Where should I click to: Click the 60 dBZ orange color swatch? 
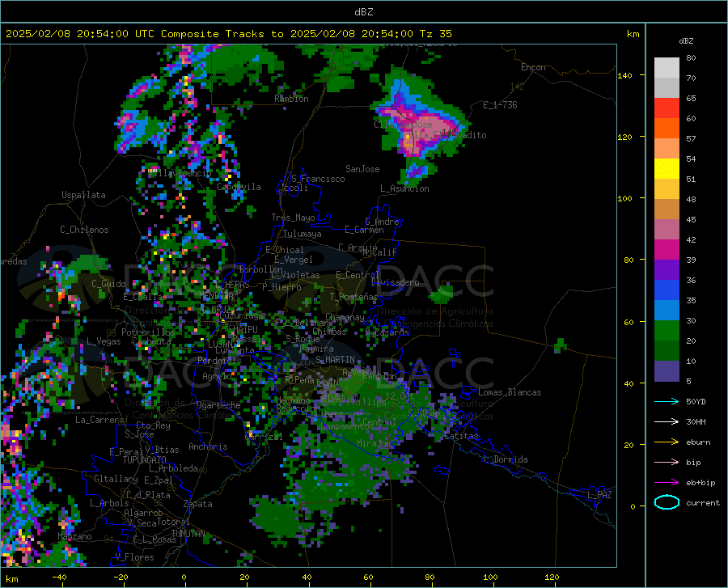coord(667,128)
